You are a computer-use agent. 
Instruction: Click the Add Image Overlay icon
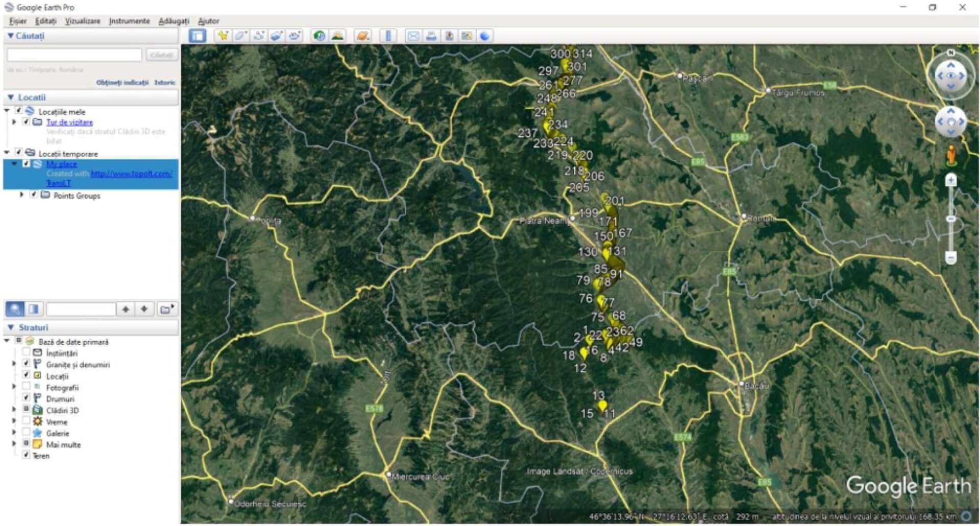276,36
